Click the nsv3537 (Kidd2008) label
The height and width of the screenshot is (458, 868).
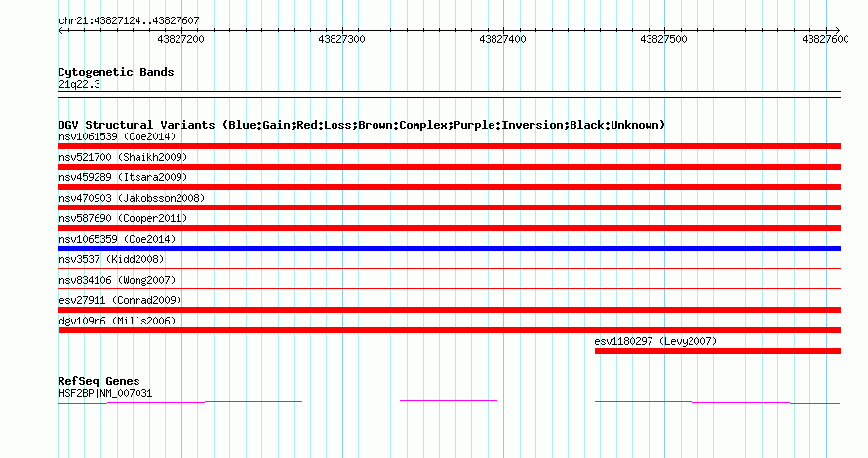pyautogui.click(x=111, y=259)
